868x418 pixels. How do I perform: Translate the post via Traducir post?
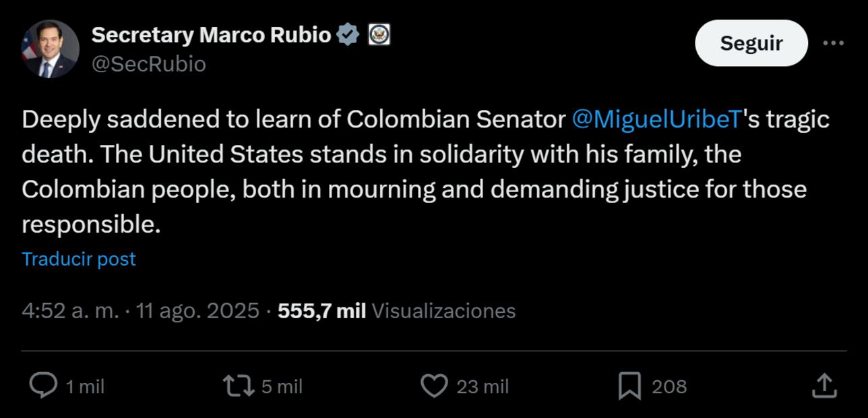click(77, 258)
